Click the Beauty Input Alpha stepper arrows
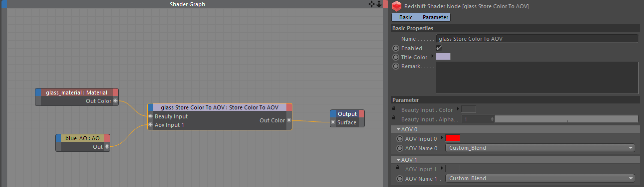The width and height of the screenshot is (644, 187). pos(492,119)
